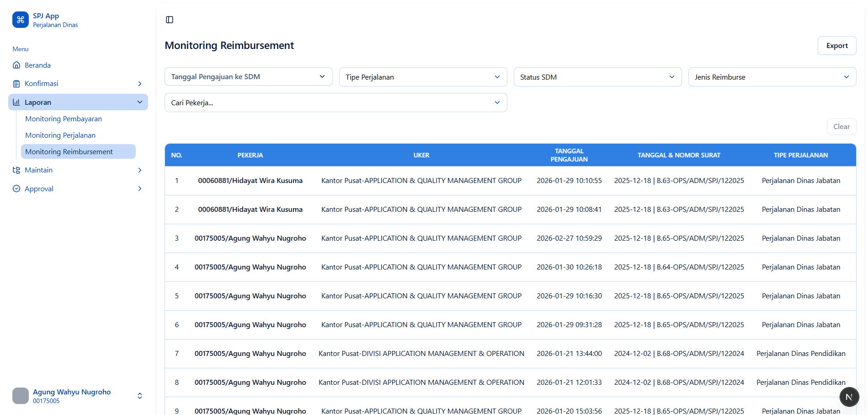This screenshot has width=868, height=415.
Task: Click employee ID 00175005 under username
Action: click(x=46, y=401)
